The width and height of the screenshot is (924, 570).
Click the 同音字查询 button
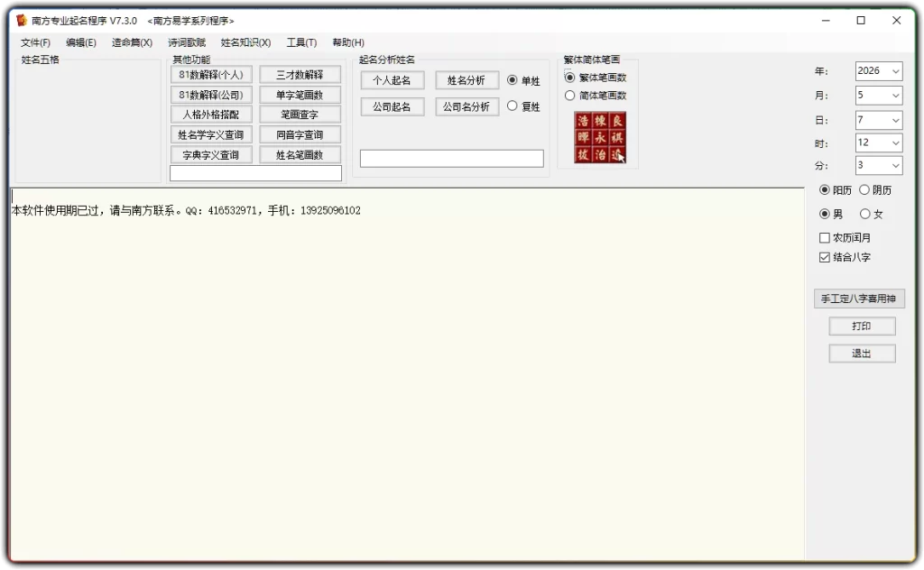pos(300,135)
